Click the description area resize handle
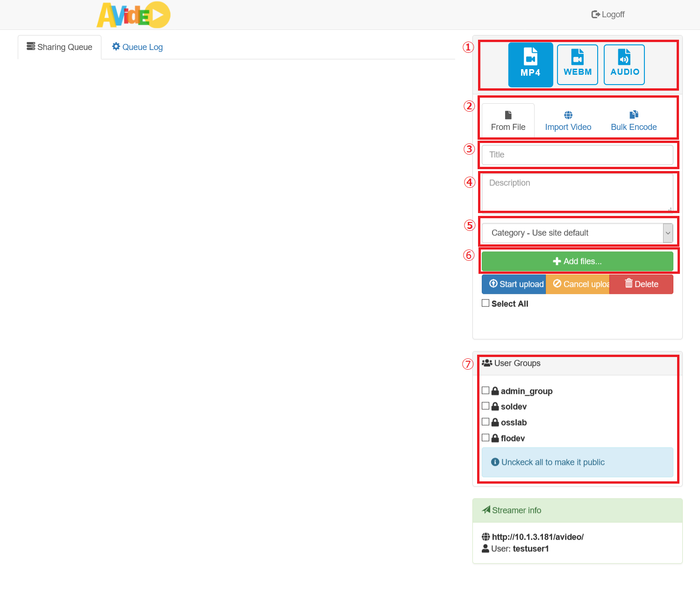 [670, 209]
